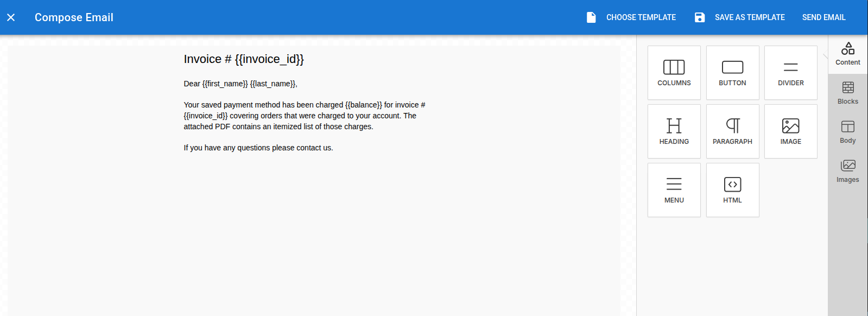Select the Columns content block
This screenshot has height=316, width=868.
point(674,73)
